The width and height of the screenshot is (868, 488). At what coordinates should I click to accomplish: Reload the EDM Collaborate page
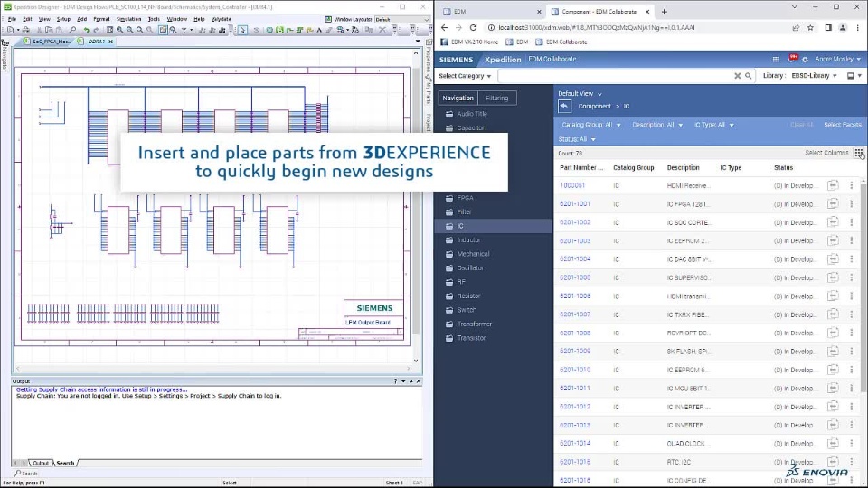click(473, 27)
